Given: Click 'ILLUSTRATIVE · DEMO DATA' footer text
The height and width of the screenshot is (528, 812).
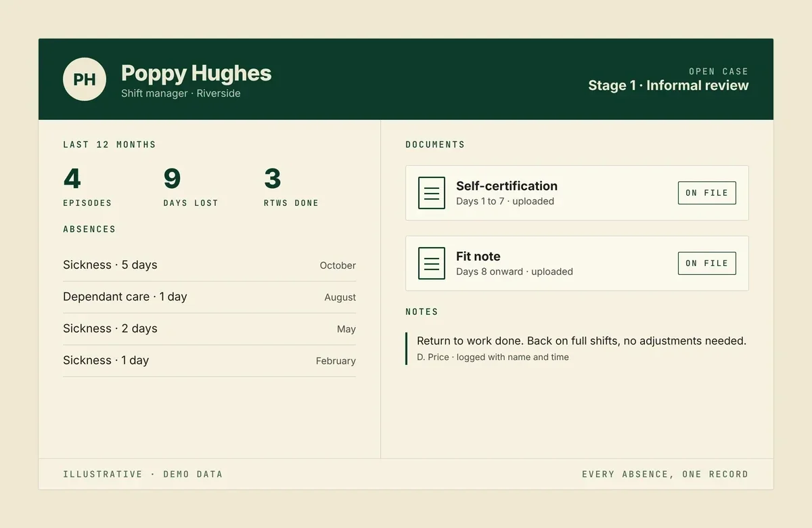Looking at the screenshot, I should pos(143,474).
